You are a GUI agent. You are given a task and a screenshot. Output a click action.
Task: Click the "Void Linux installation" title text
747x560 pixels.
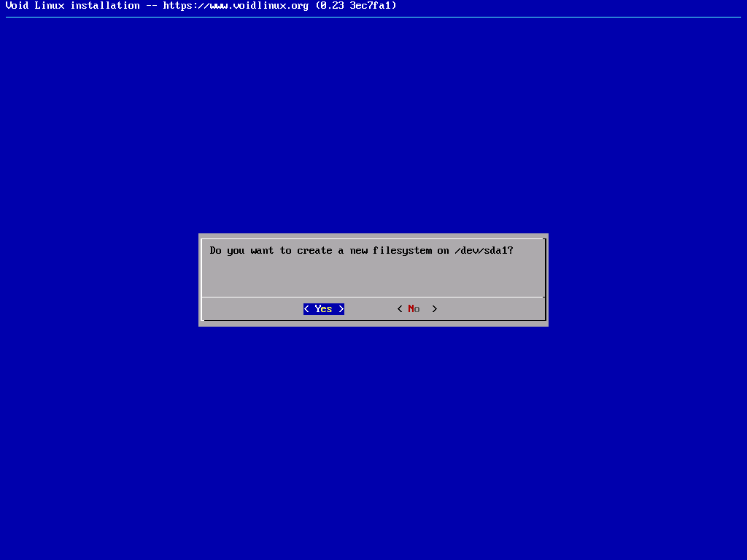[72, 6]
